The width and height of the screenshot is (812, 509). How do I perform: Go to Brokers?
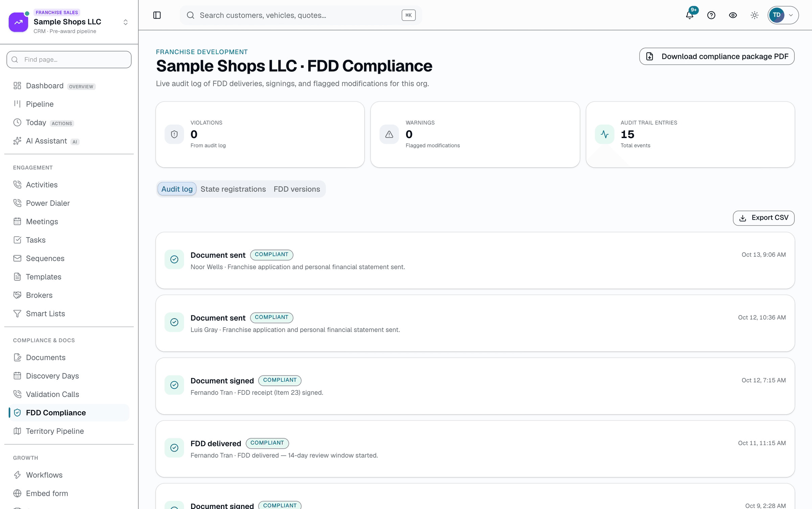(x=69, y=295)
